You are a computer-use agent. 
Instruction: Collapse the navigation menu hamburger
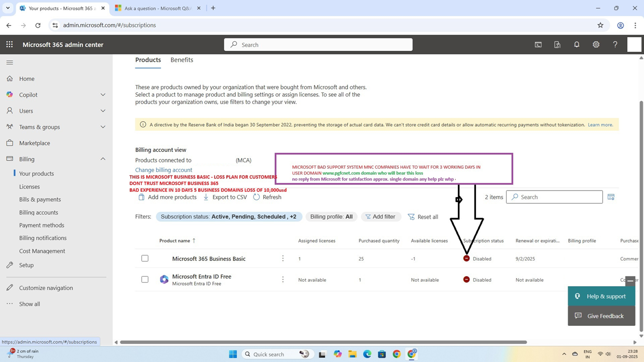pyautogui.click(x=10, y=62)
